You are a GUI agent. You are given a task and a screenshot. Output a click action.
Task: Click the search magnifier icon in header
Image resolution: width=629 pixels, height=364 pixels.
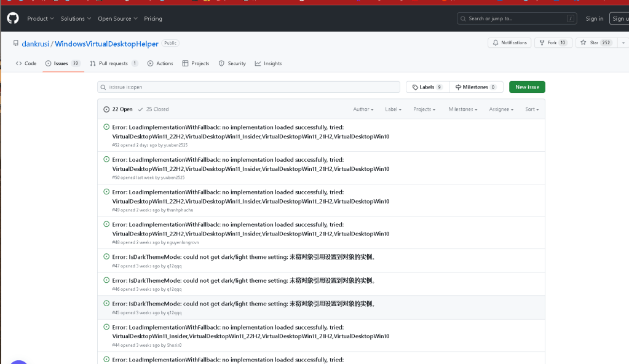(464, 18)
